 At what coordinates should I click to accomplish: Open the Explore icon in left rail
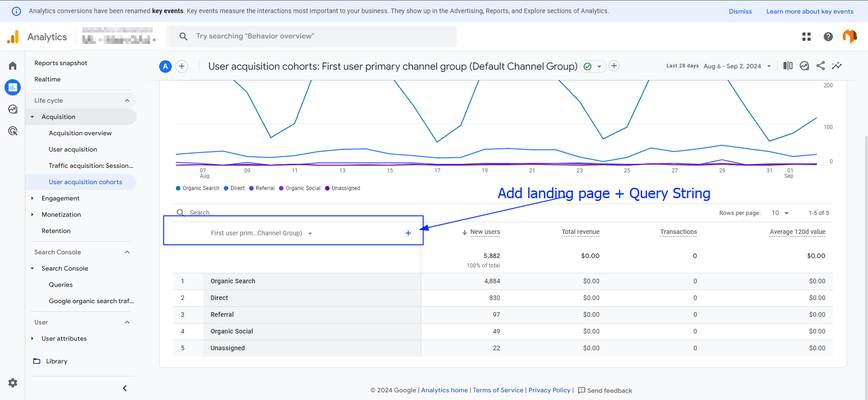(13, 109)
